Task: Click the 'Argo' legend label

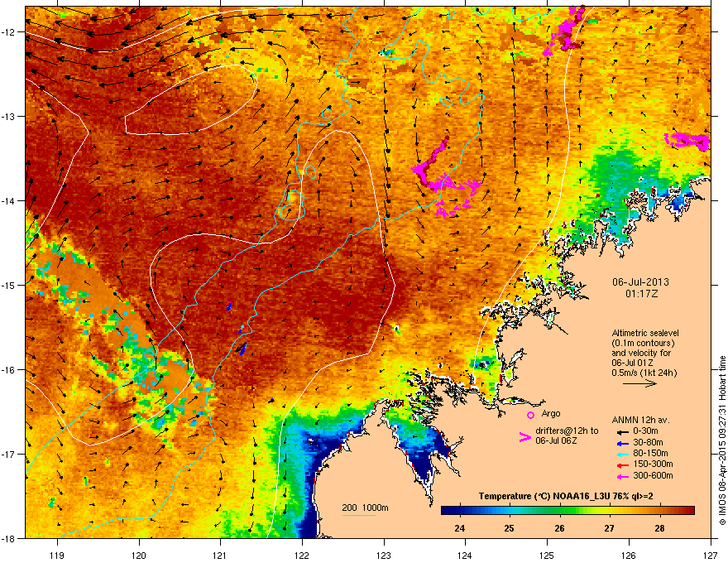Action: point(551,413)
